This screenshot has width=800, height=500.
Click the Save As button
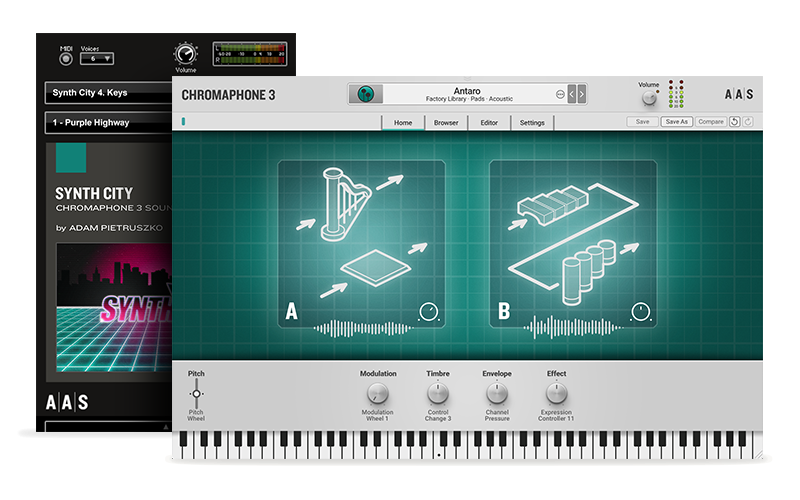click(x=676, y=122)
